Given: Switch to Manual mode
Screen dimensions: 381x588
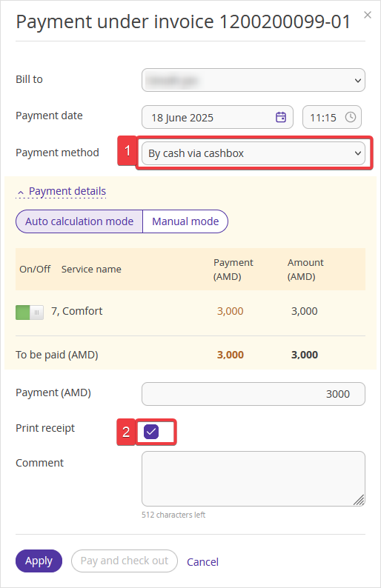Looking at the screenshot, I should click(x=185, y=221).
